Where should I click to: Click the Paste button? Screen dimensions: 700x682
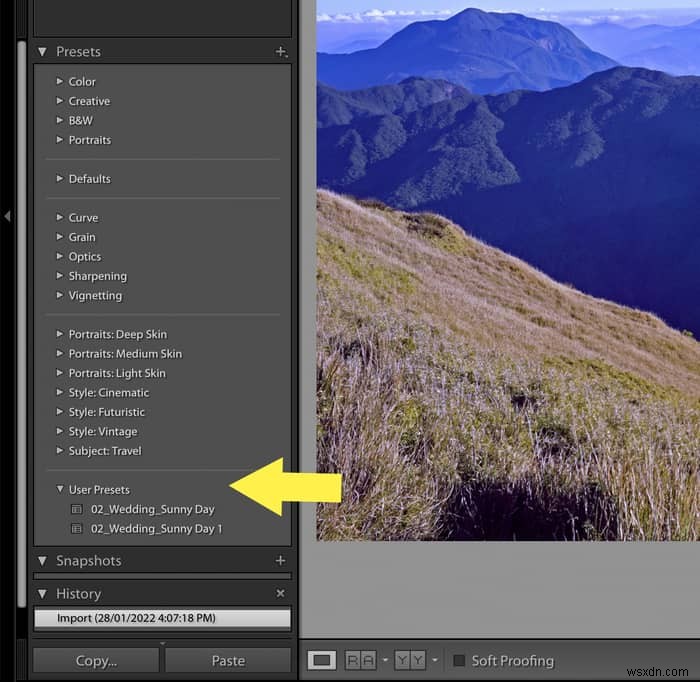[228, 661]
